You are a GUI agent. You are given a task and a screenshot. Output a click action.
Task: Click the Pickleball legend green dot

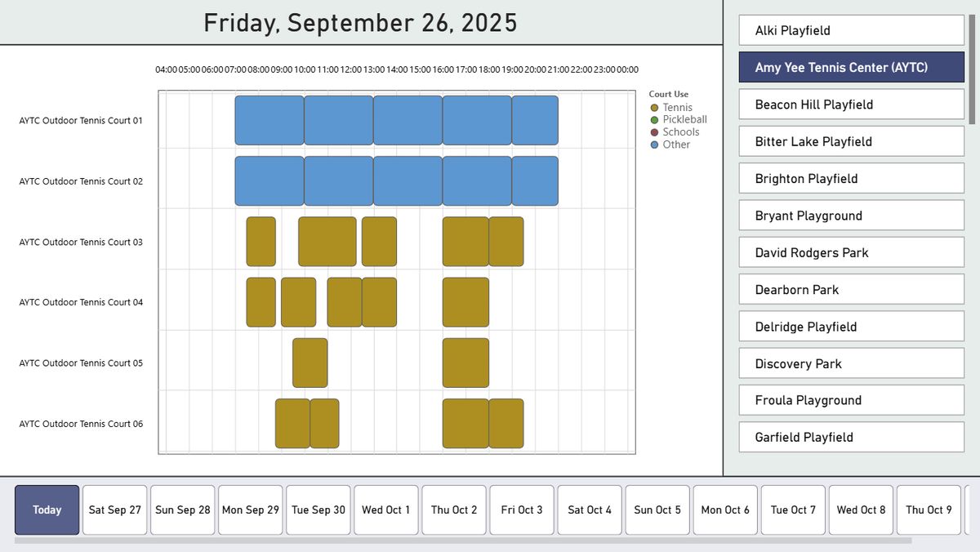[x=654, y=120]
